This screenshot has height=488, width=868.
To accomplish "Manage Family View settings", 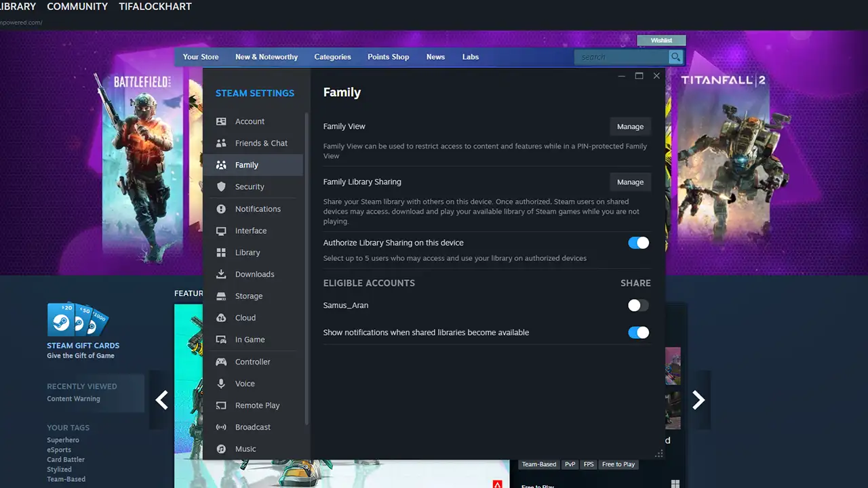I will (x=630, y=127).
